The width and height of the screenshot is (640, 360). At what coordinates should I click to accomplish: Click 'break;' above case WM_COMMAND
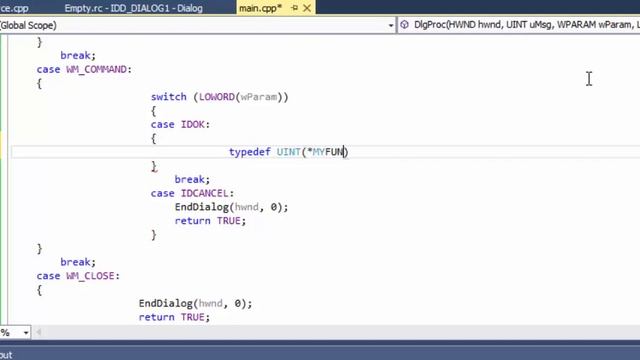tap(78, 56)
